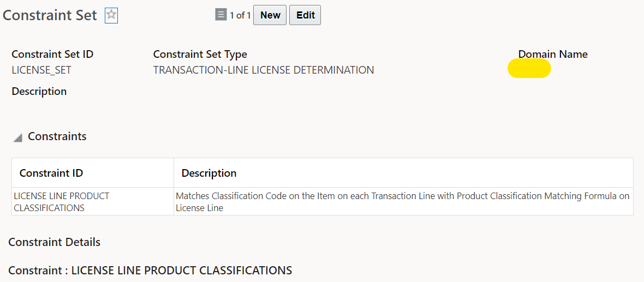Open the record list icon beside 1 of 1
This screenshot has width=644, height=282.
coord(221,15)
